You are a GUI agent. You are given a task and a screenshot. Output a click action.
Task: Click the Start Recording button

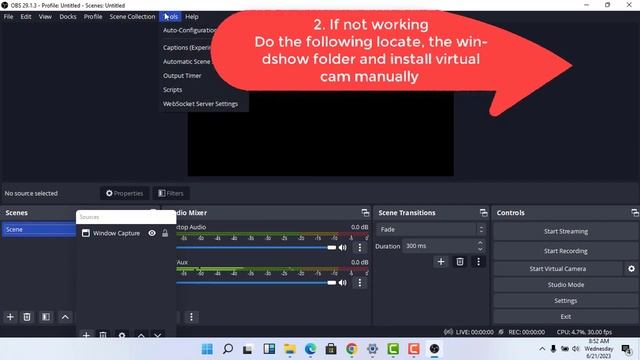click(x=566, y=251)
